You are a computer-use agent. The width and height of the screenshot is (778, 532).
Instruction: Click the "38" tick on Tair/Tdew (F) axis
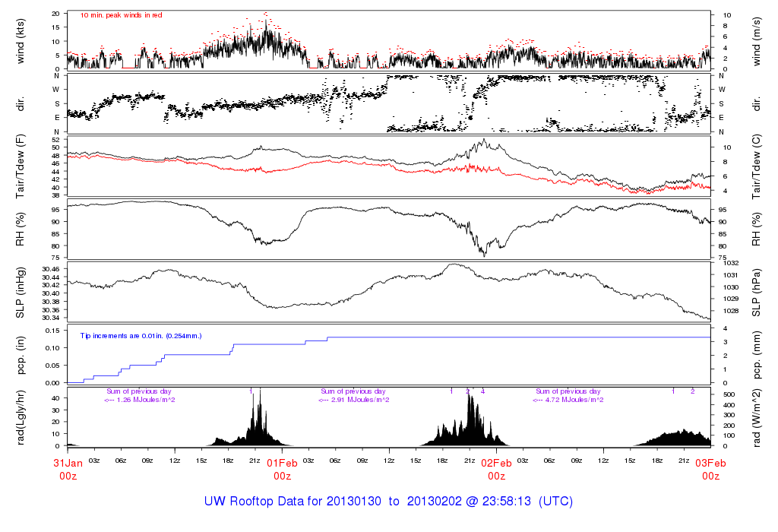coord(55,195)
